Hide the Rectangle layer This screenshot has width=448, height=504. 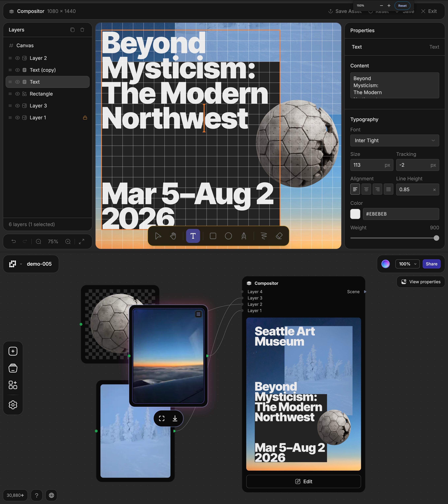coord(17,94)
